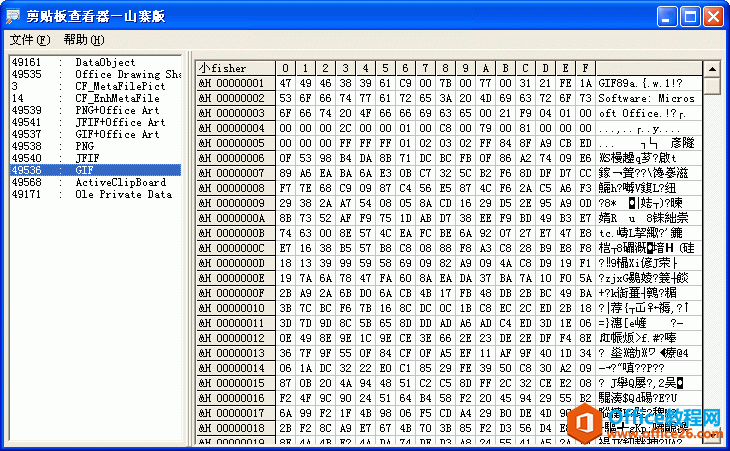The image size is (730, 451).
Task: Open the 文件(F) menu
Action: pyautogui.click(x=30, y=40)
